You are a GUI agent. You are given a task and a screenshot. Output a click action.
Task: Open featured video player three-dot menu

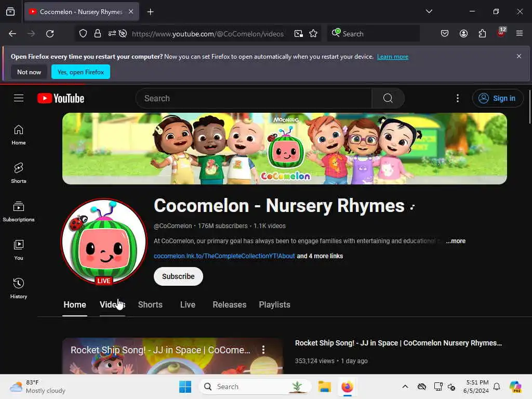(263, 350)
